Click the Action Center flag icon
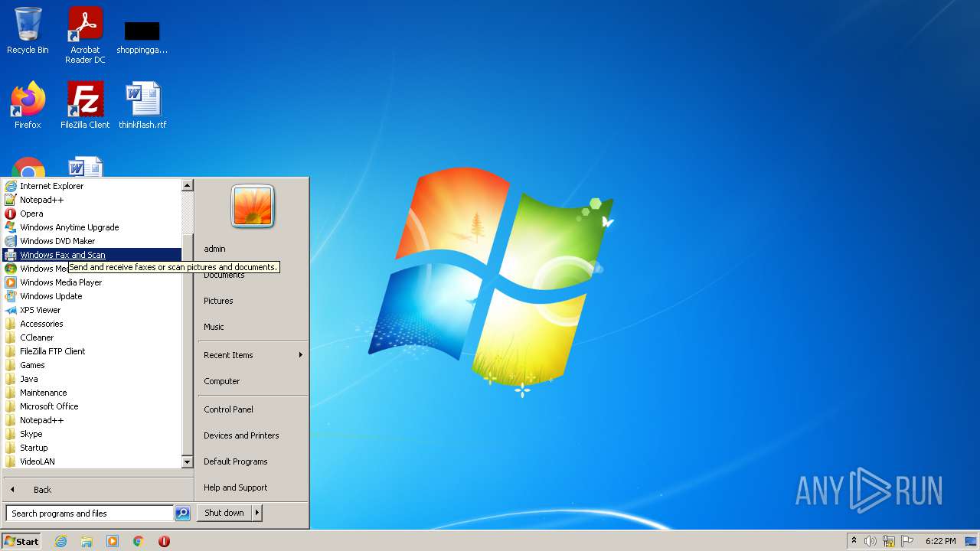Viewport: 980px width, 551px height. tap(907, 541)
